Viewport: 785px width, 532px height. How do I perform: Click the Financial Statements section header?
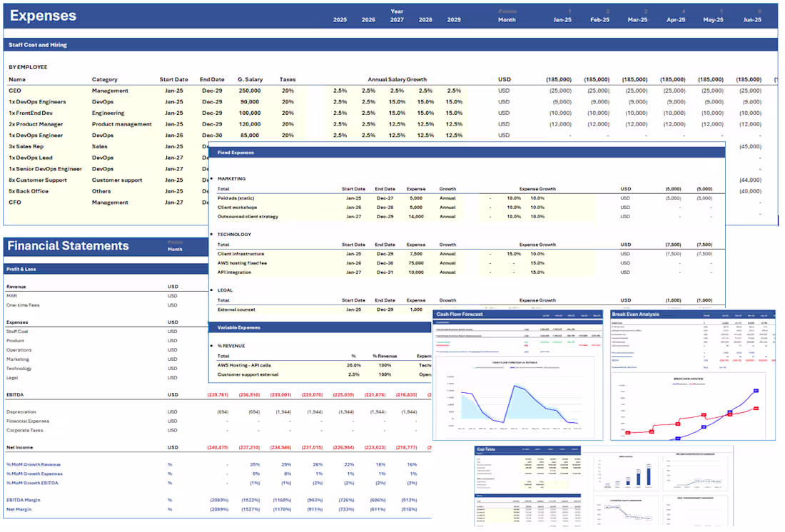click(x=68, y=245)
